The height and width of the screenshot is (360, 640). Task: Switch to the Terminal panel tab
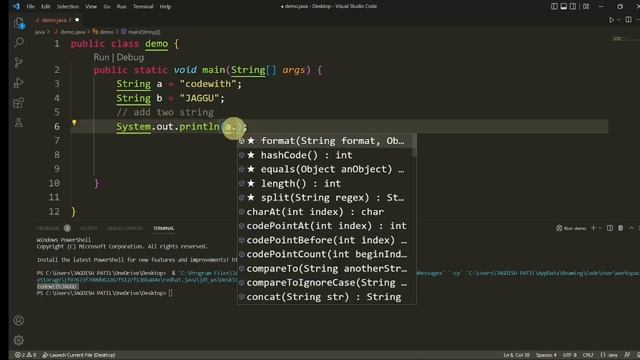[x=164, y=228]
